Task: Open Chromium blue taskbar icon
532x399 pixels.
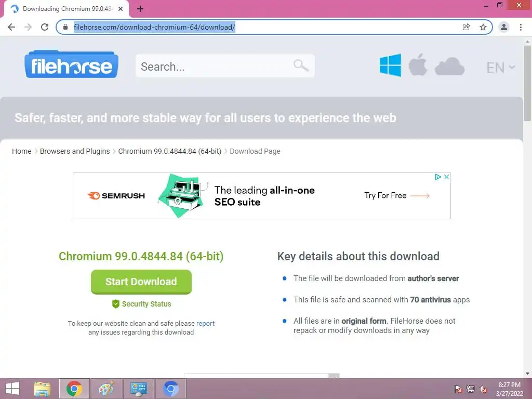Action: (x=170, y=389)
